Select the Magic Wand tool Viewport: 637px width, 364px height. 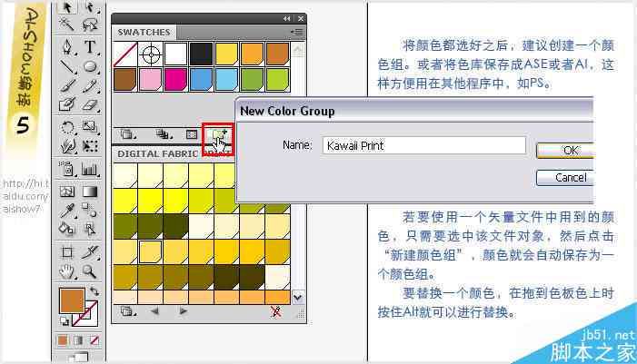67,25
